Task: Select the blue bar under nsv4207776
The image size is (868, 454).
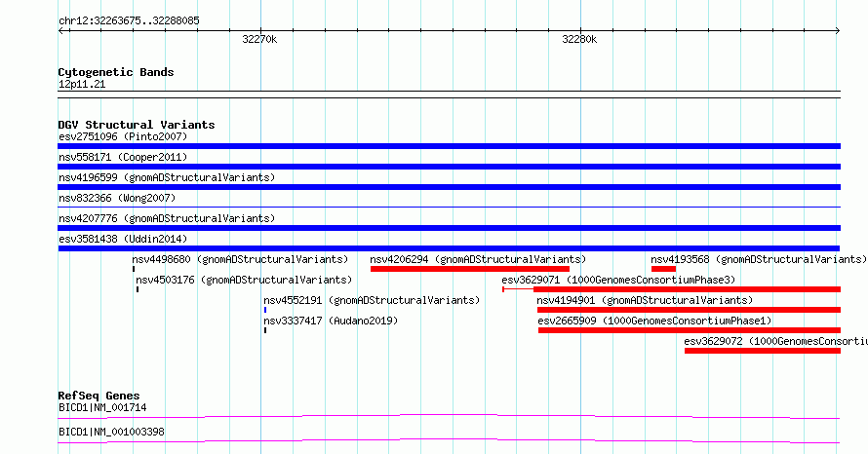Action: pos(449,228)
